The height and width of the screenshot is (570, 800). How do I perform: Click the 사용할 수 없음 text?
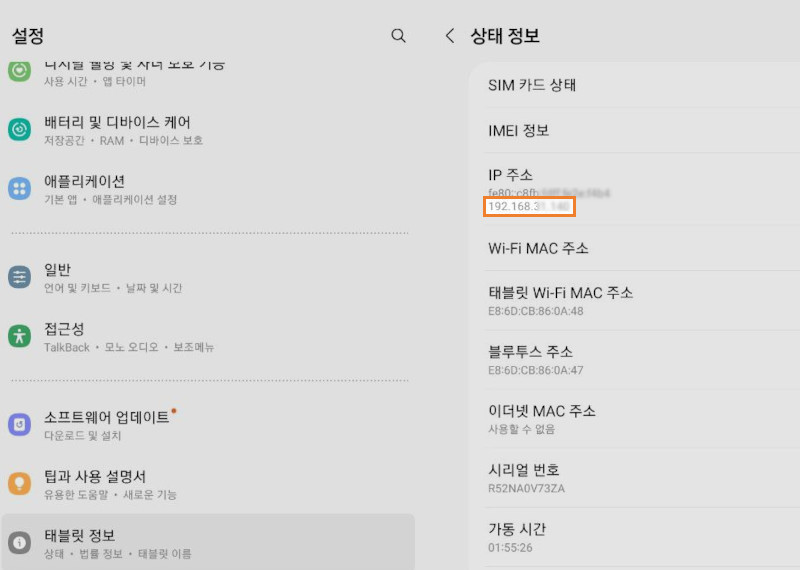point(521,429)
